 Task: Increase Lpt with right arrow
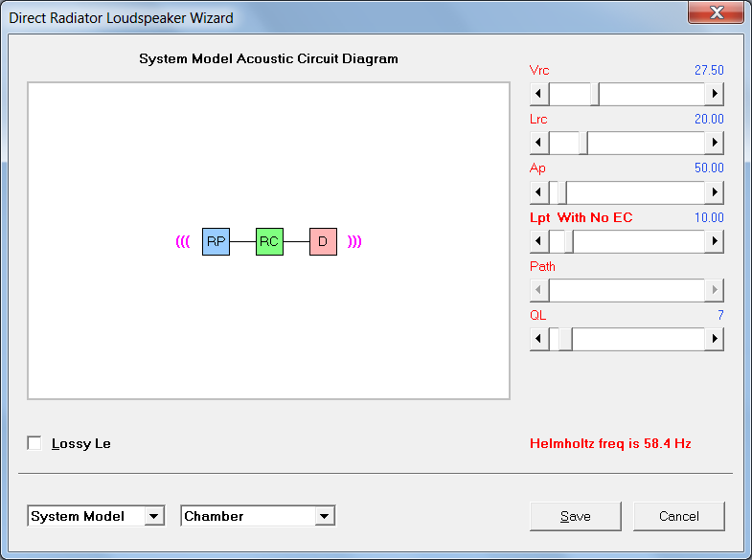715,241
